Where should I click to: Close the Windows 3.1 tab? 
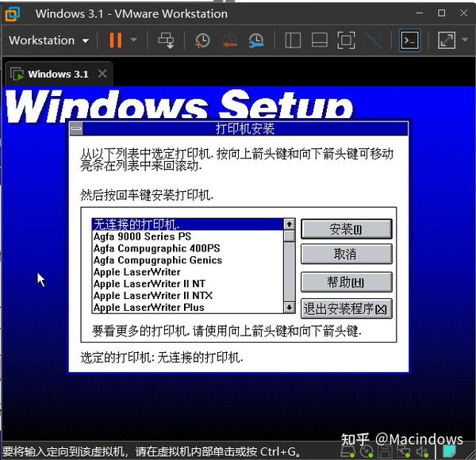click(x=102, y=74)
